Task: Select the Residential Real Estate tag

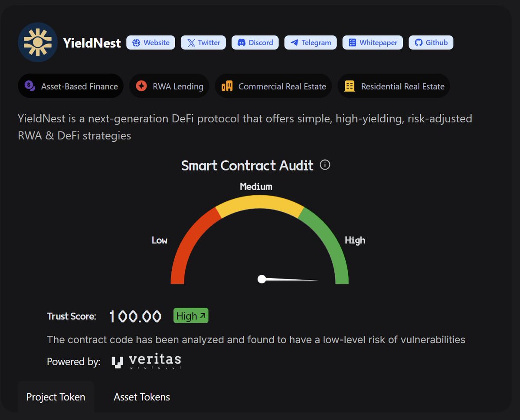Action: coord(394,86)
